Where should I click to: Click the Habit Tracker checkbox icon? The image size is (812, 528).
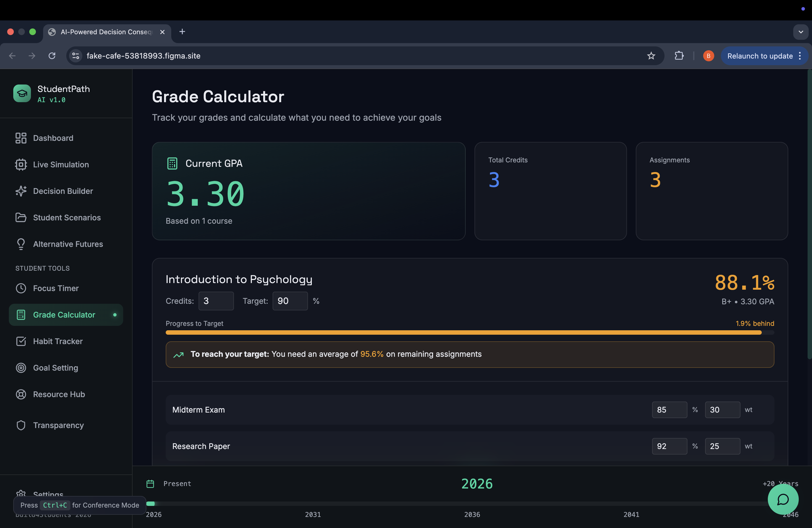pos(21,341)
